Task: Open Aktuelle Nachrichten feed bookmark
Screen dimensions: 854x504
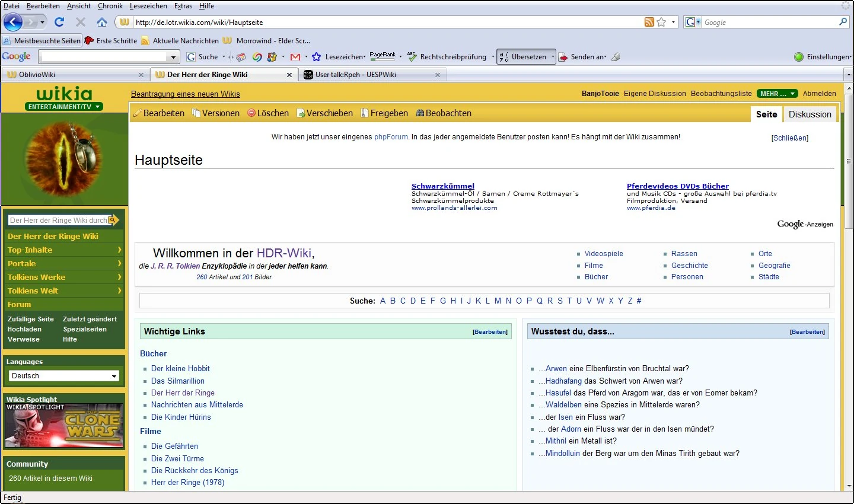Action: tap(180, 41)
